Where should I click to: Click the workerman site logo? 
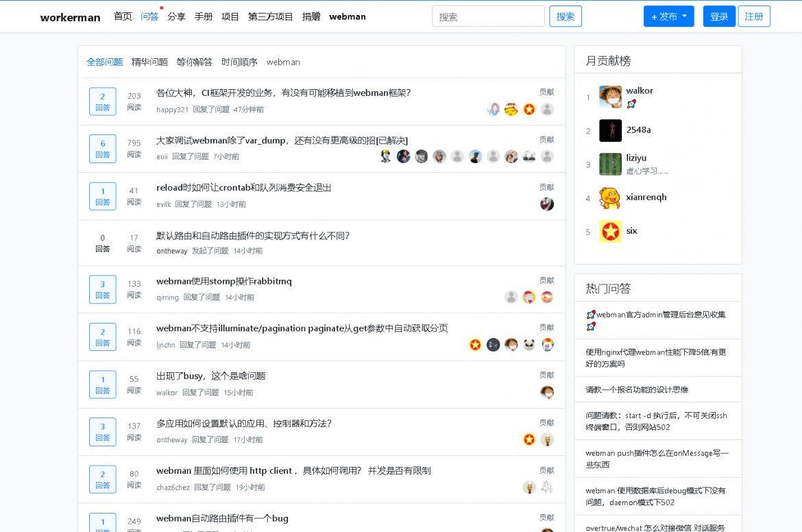(x=70, y=17)
